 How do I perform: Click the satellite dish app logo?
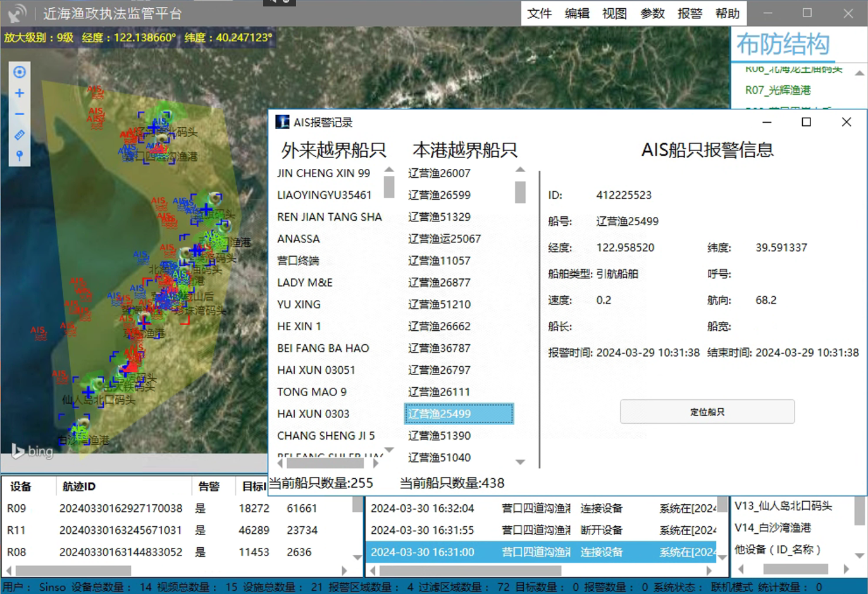coord(17,13)
